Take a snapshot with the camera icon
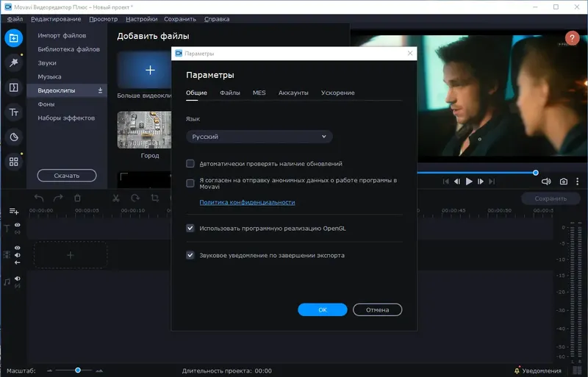The image size is (588, 377). point(563,182)
